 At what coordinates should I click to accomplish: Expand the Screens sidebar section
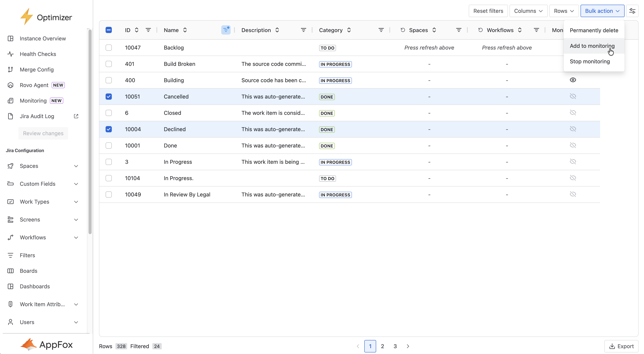[76, 220]
